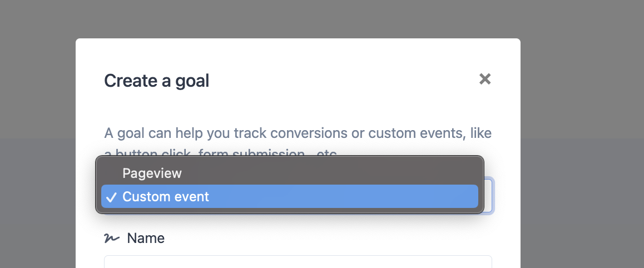Click the goal type select box edge
The image size is (644, 268).
click(x=489, y=195)
